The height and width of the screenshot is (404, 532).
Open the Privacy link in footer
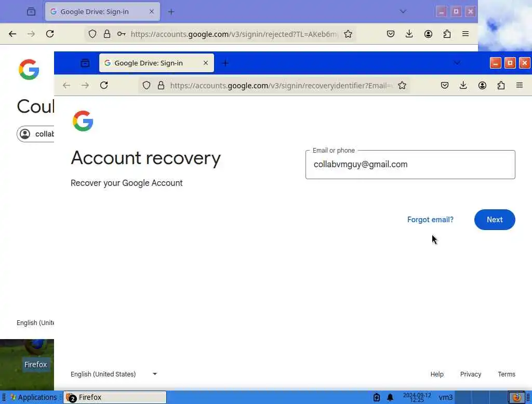470,374
